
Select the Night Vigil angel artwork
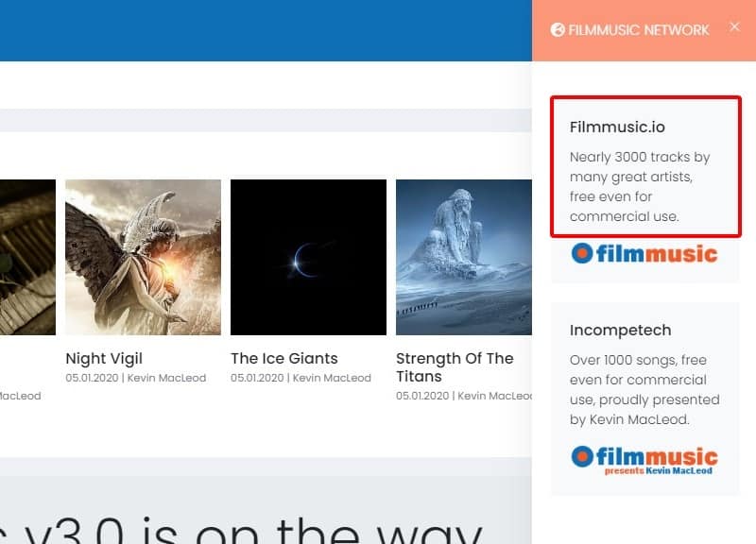[143, 257]
